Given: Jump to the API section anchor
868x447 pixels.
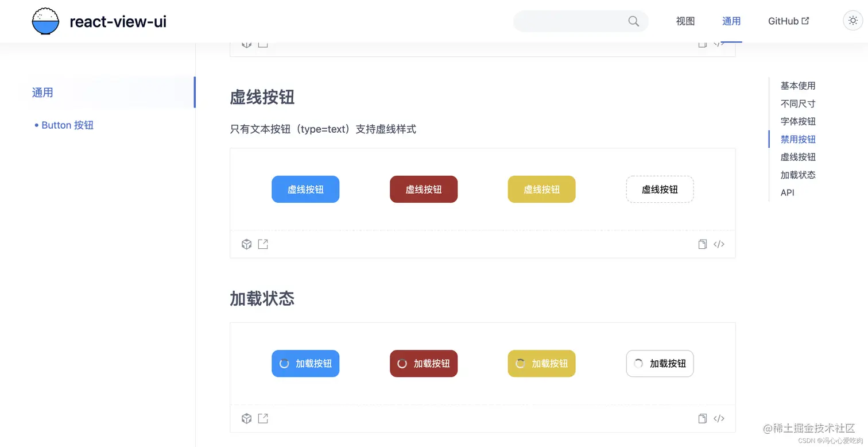Looking at the screenshot, I should click(787, 192).
